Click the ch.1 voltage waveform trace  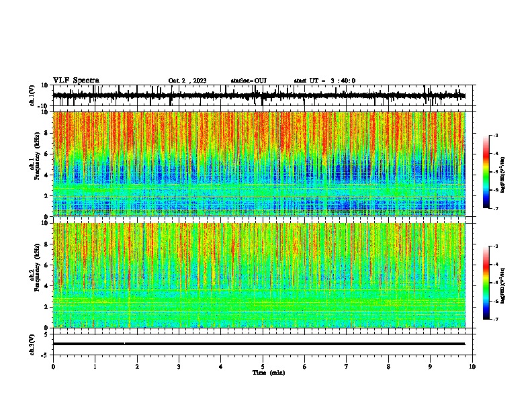pyautogui.click(x=259, y=95)
